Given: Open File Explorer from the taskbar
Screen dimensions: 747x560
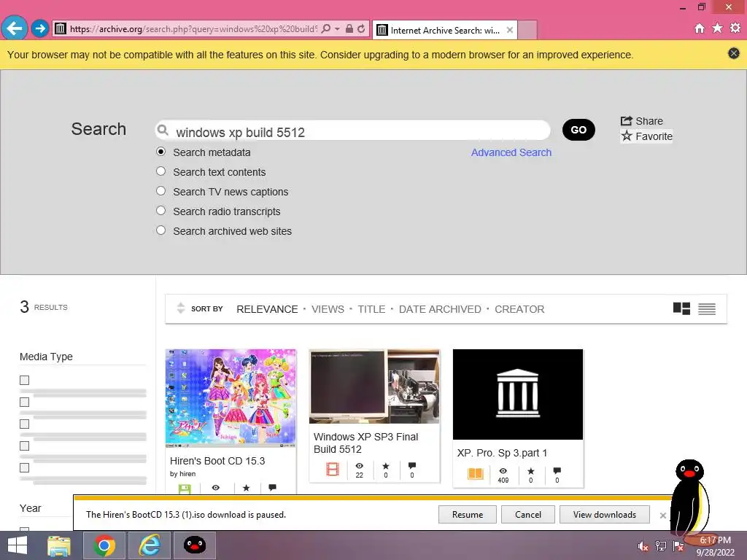Looking at the screenshot, I should (59, 545).
